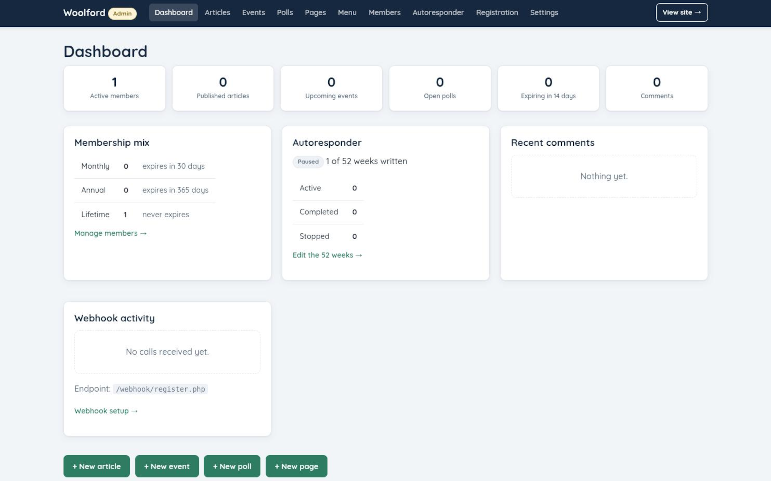The image size is (771, 481).
Task: Click the Annual membership row label
Action: click(93, 190)
